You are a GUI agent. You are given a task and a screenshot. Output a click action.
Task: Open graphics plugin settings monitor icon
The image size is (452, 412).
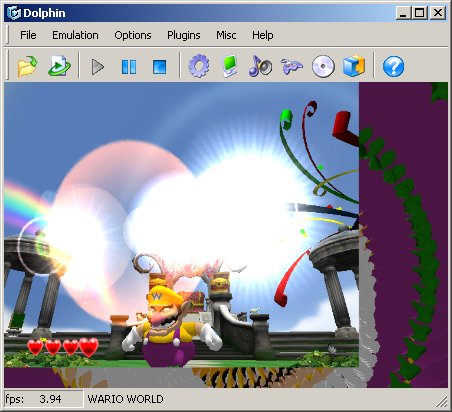230,66
